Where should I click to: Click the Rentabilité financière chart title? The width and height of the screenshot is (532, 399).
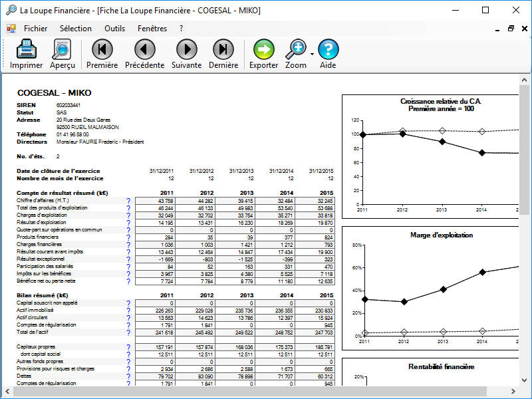441,366
